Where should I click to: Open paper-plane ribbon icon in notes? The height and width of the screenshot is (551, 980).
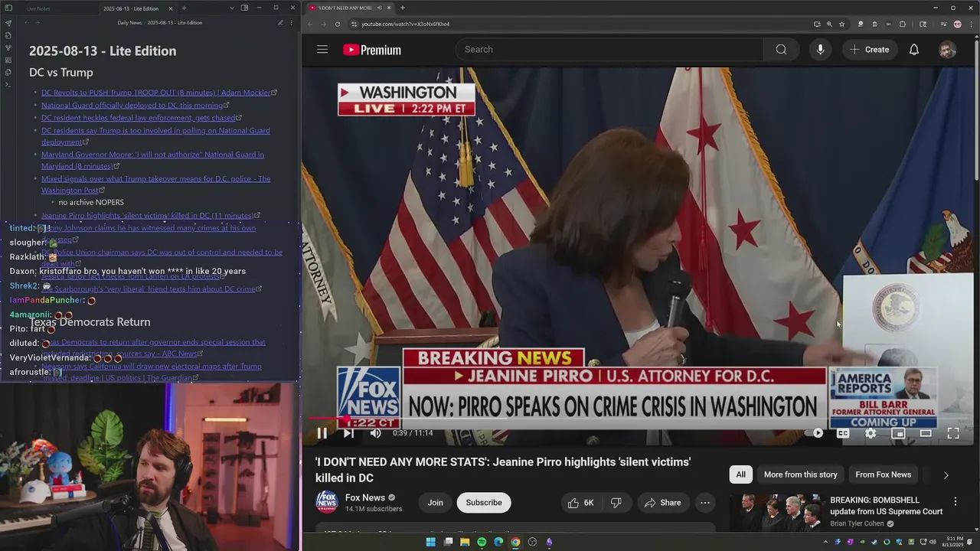point(8,23)
